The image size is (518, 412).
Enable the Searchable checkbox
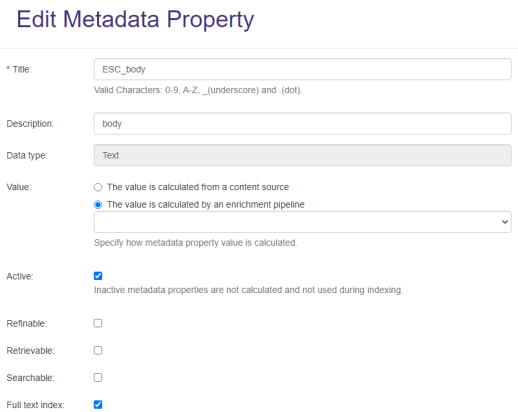click(98, 378)
